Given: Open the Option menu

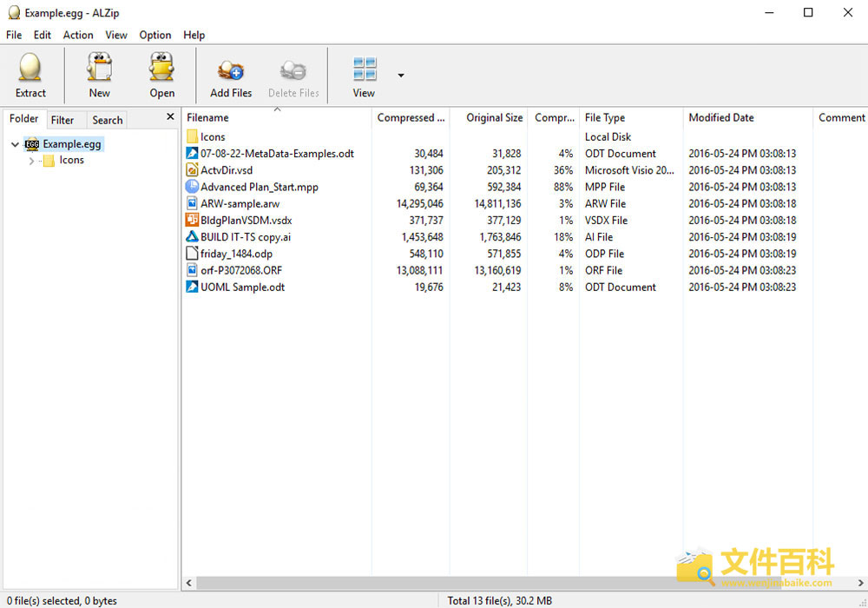Looking at the screenshot, I should pos(155,35).
